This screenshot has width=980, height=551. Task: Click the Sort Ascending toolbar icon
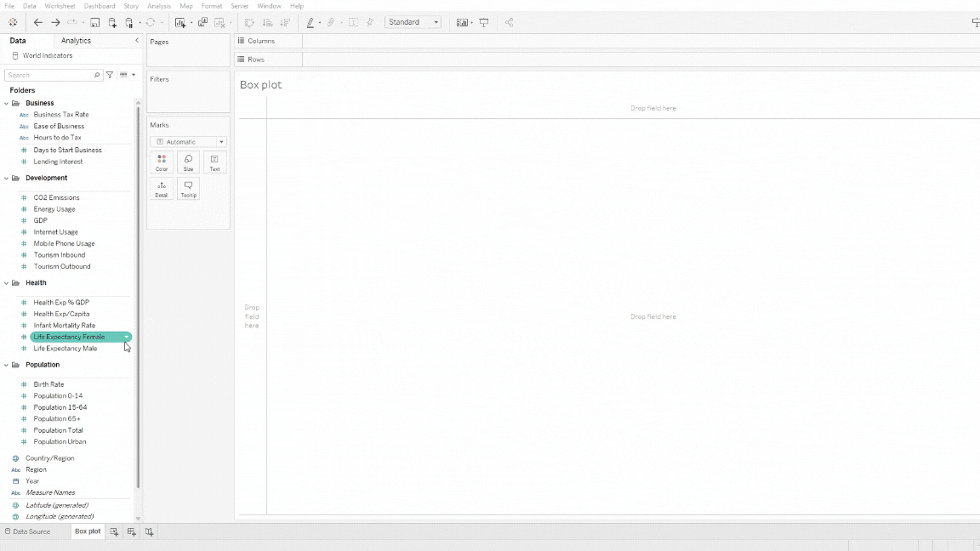267,22
